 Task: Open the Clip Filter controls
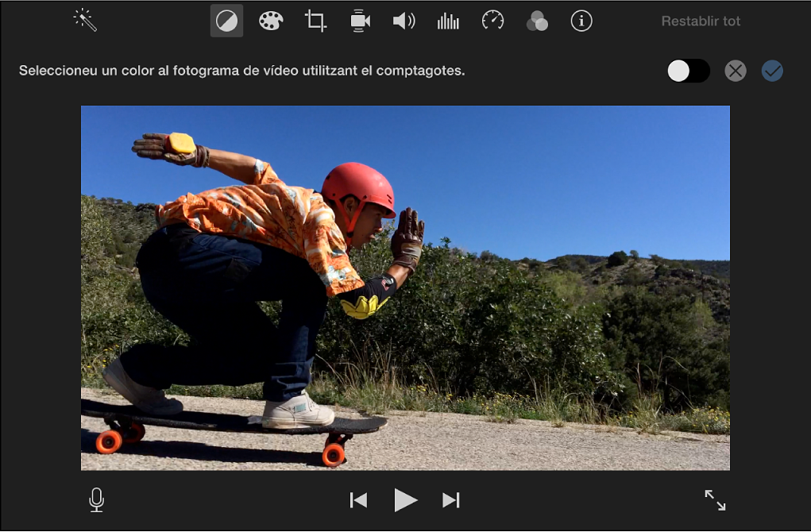point(537,21)
